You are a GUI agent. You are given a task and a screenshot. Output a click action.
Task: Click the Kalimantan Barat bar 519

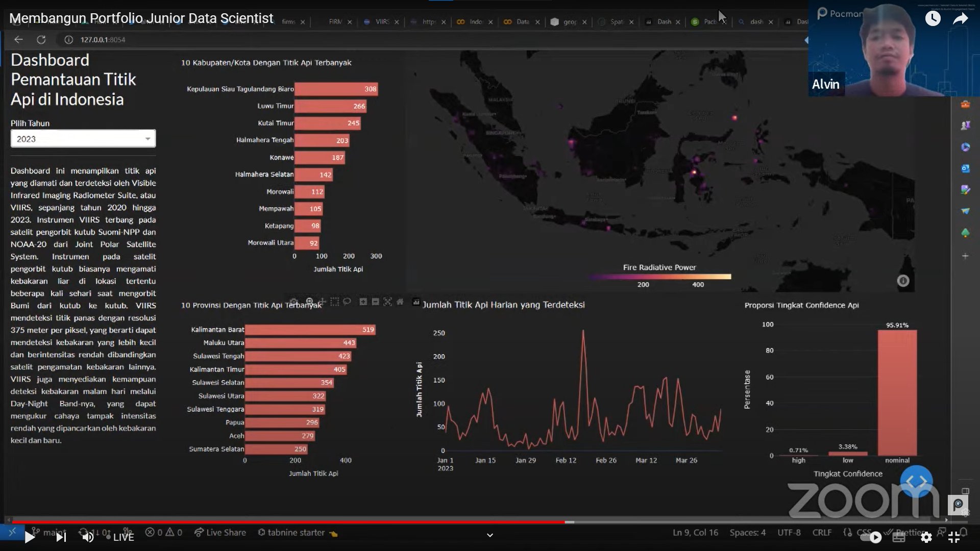(x=310, y=330)
